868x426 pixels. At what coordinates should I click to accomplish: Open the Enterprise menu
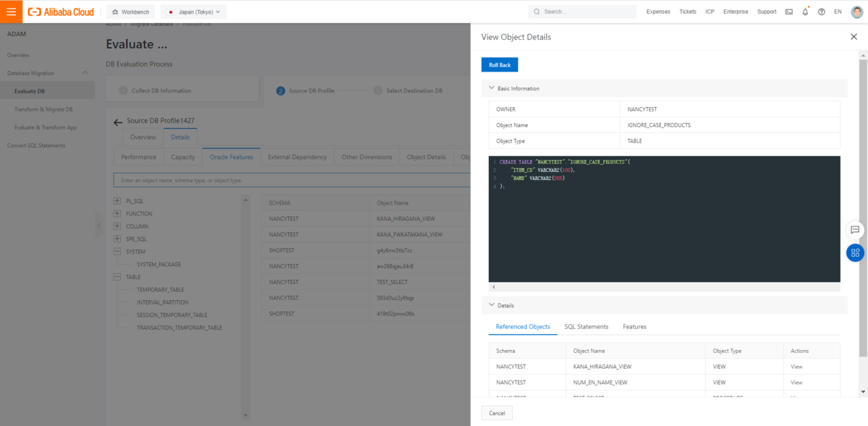pyautogui.click(x=736, y=12)
